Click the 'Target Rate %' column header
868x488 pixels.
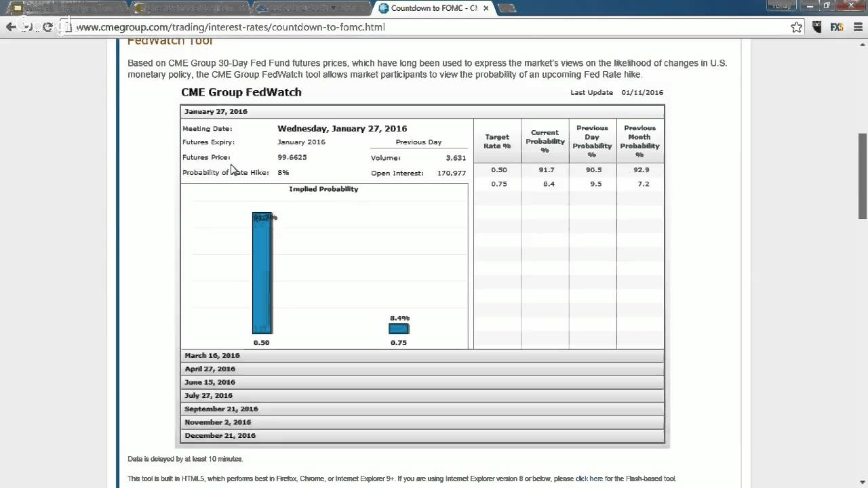point(497,141)
